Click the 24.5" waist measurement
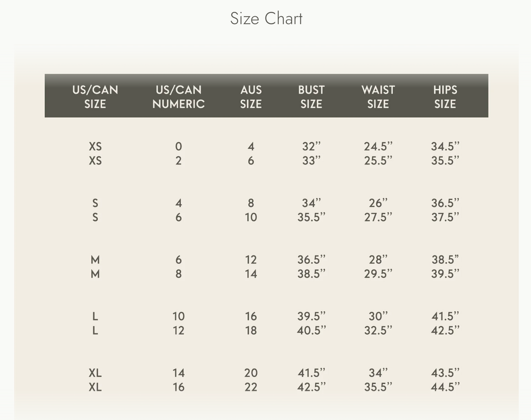Image resolution: width=531 pixels, height=420 pixels. (x=378, y=146)
